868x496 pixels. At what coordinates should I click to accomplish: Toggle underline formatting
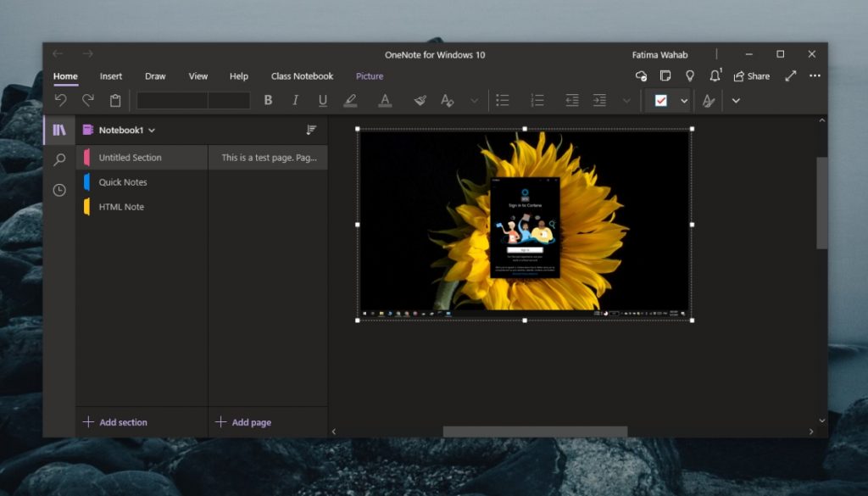point(323,100)
